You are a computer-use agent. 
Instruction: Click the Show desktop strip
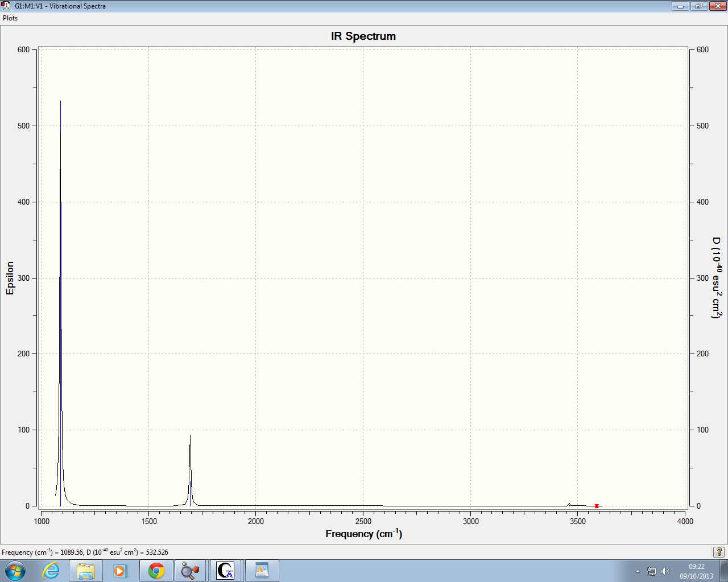click(x=724, y=570)
